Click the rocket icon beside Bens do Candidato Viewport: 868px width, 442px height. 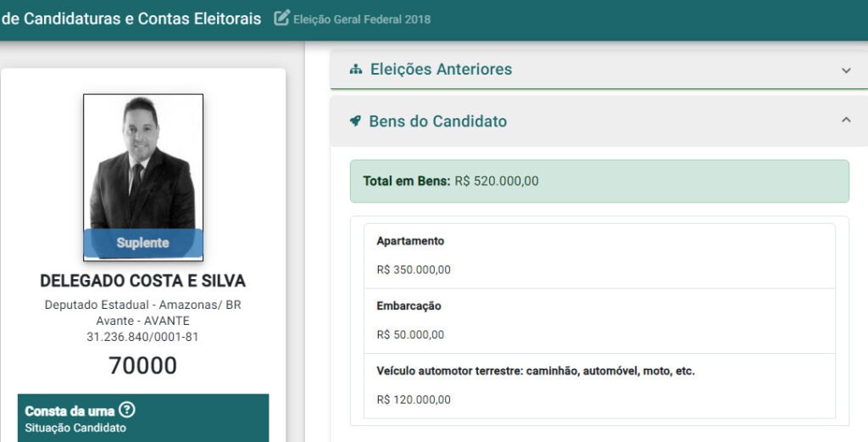pos(356,121)
